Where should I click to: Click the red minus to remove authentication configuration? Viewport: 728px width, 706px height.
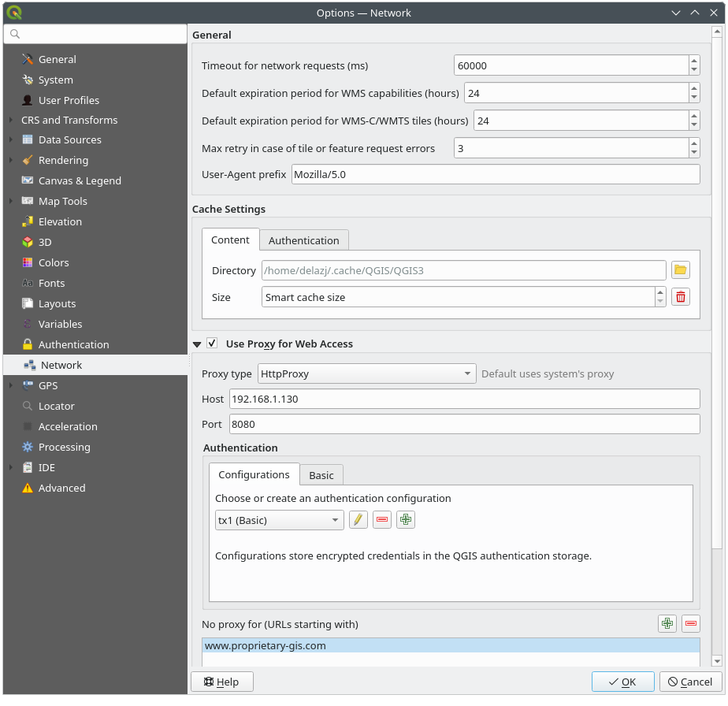pos(382,520)
